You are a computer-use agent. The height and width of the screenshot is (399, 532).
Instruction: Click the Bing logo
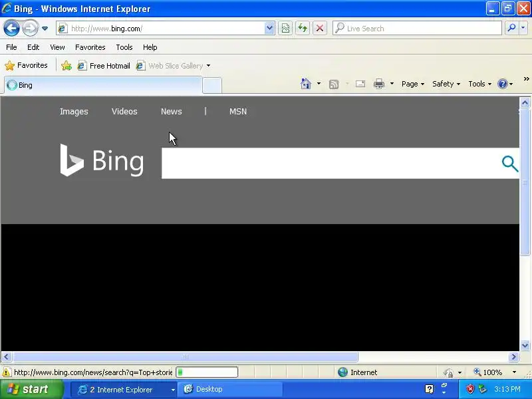tap(102, 160)
